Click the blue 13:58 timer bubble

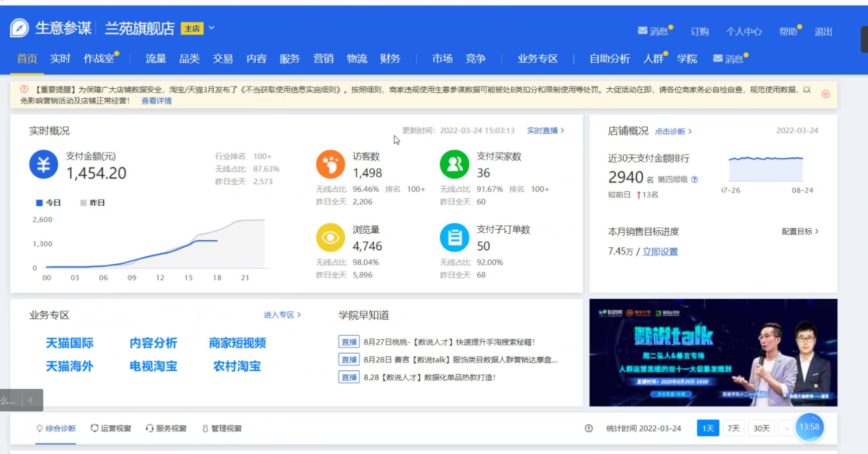809,427
